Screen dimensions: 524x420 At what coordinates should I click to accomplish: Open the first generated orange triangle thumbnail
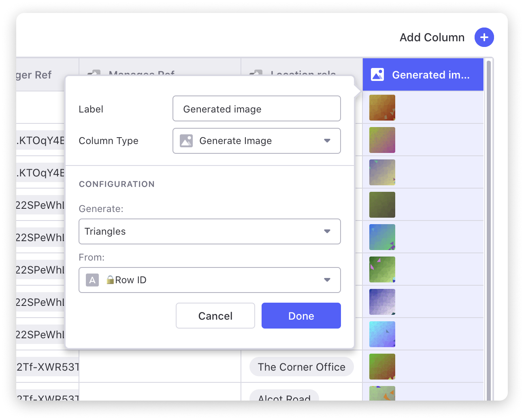click(x=382, y=108)
